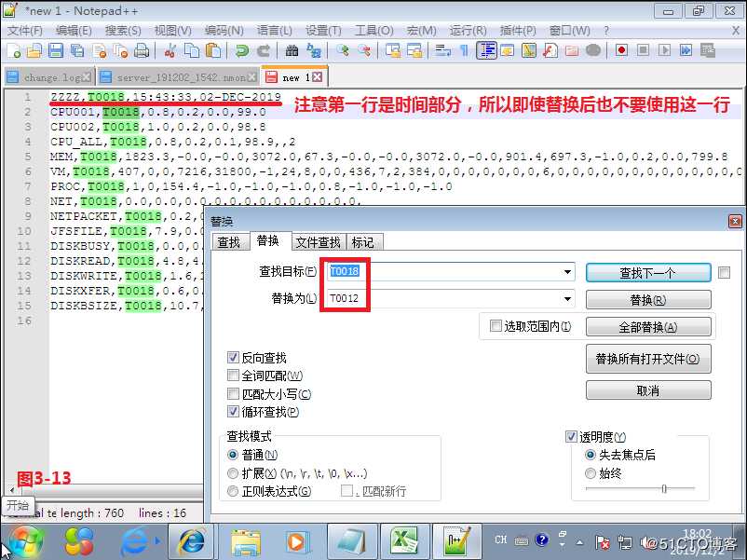The image size is (747, 560).
Task: Enable the 全词匹配 checkbox
Action: pos(233,376)
